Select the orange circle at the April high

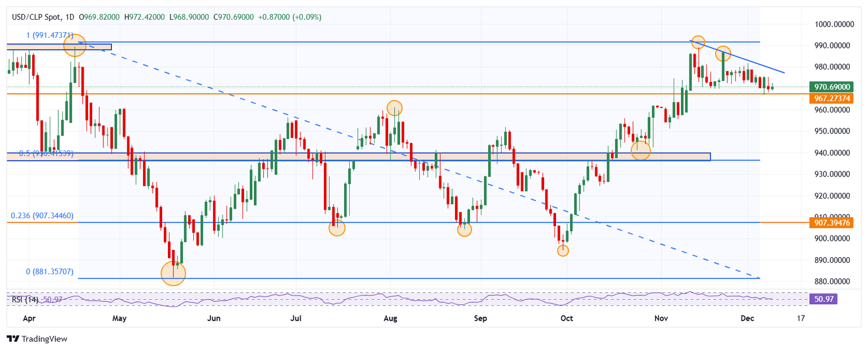[x=75, y=45]
